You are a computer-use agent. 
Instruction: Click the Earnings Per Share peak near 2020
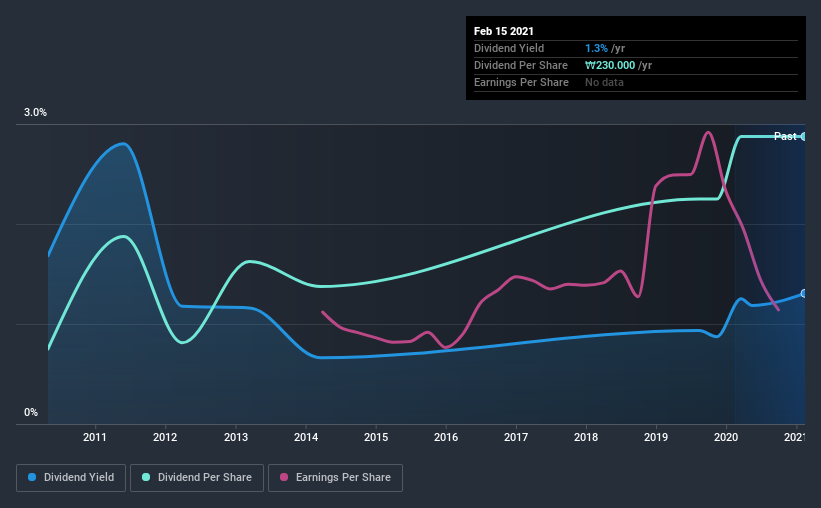click(708, 132)
